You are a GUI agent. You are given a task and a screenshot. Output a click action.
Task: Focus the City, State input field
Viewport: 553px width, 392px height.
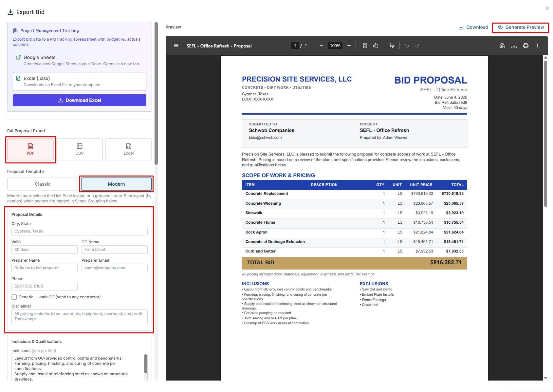80,231
